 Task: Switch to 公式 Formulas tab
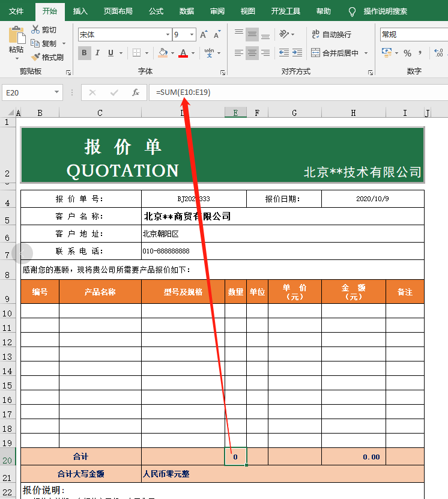pos(156,11)
